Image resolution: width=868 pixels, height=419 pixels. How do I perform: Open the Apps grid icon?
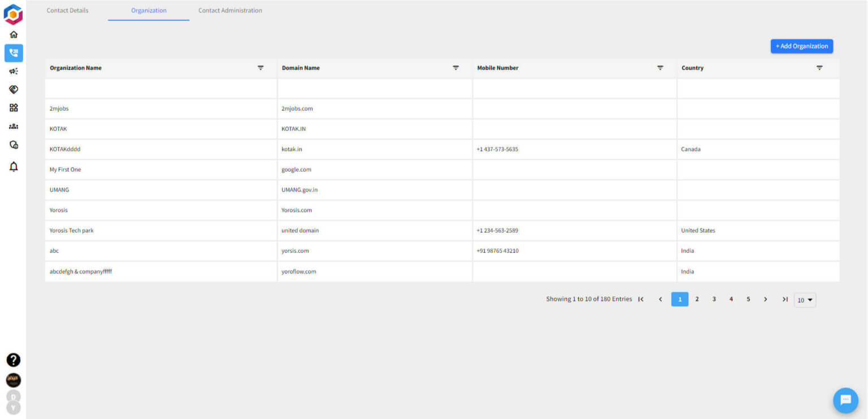(13, 107)
